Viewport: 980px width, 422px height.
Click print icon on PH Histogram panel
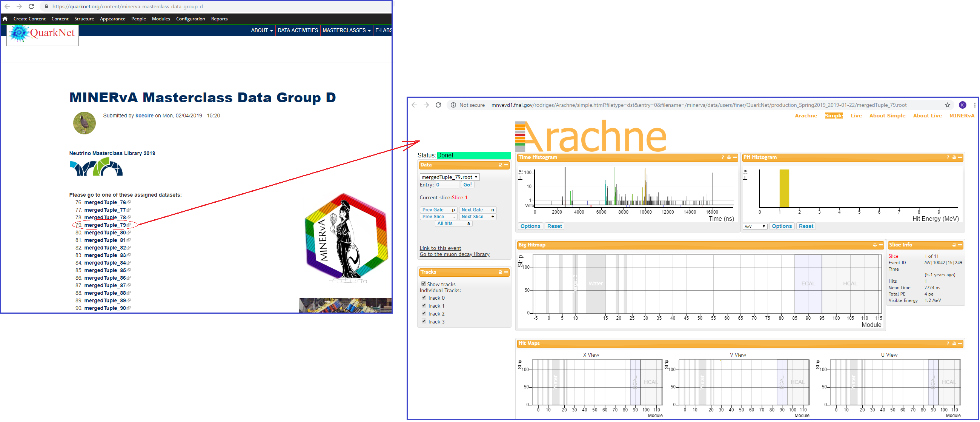tap(954, 157)
